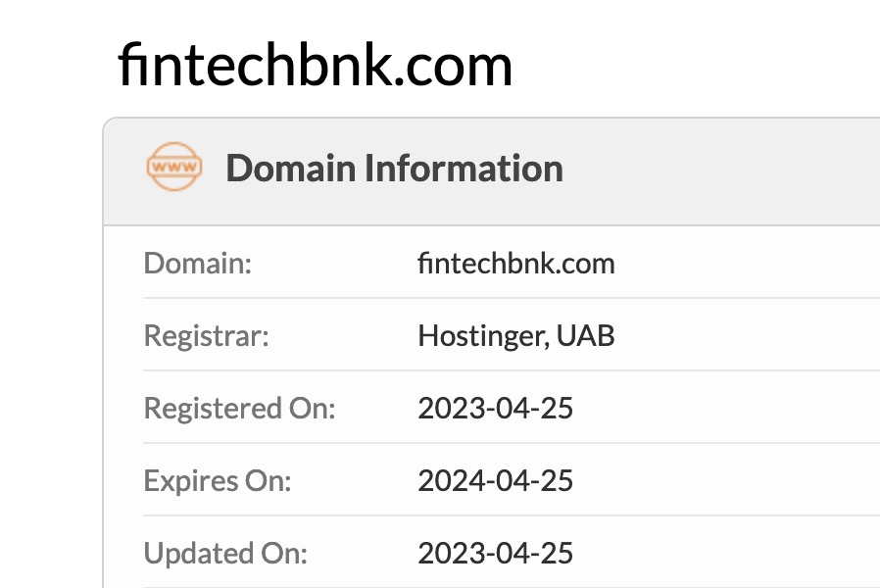Click the orange WWW globe icon
The image size is (880, 588).
(173, 169)
